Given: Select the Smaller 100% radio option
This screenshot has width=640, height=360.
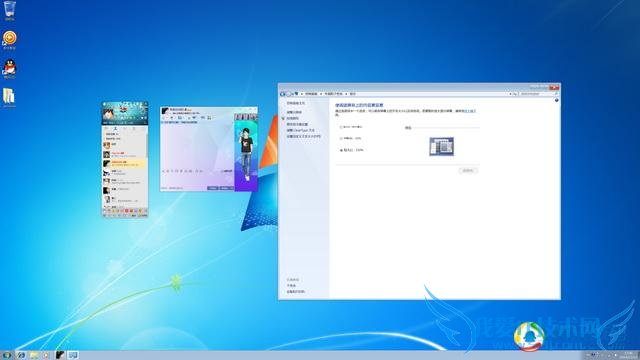Looking at the screenshot, I should [x=351, y=127].
